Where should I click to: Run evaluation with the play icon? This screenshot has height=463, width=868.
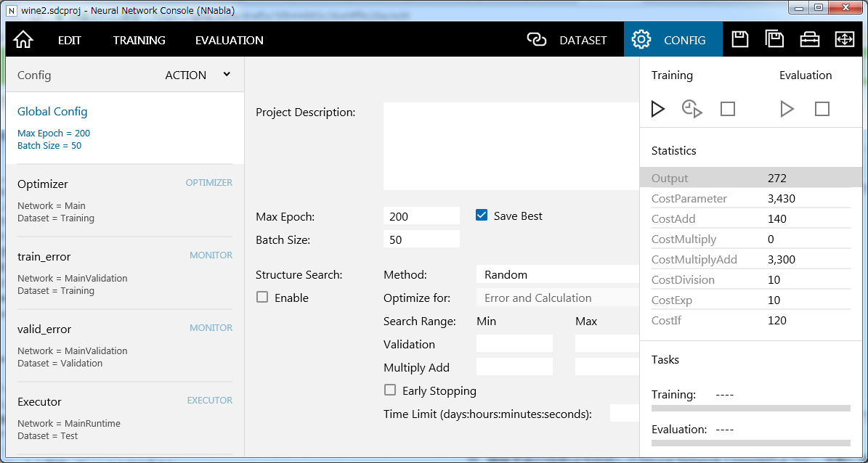click(x=787, y=109)
